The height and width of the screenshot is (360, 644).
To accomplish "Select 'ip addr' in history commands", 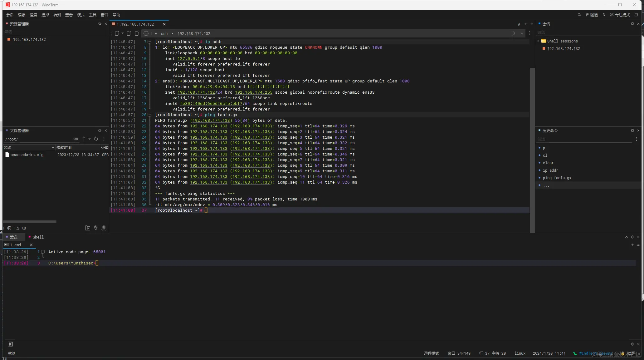I will [550, 170].
